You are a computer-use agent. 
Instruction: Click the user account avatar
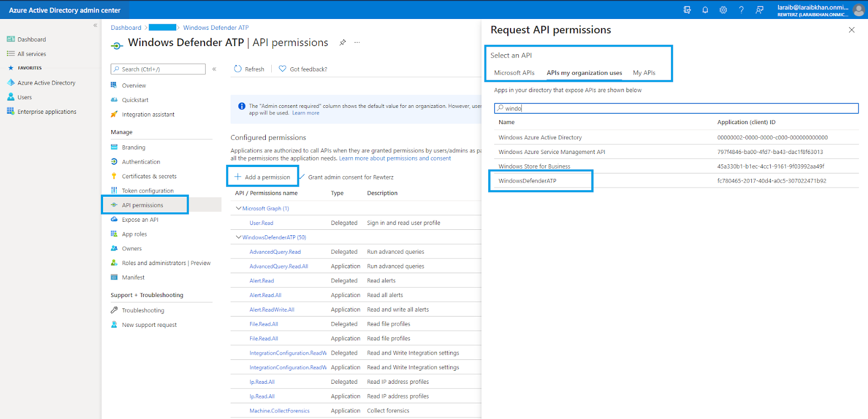click(x=859, y=10)
